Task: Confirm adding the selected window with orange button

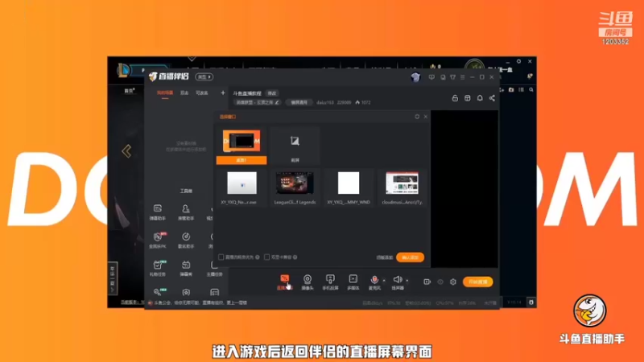Action: pyautogui.click(x=410, y=257)
